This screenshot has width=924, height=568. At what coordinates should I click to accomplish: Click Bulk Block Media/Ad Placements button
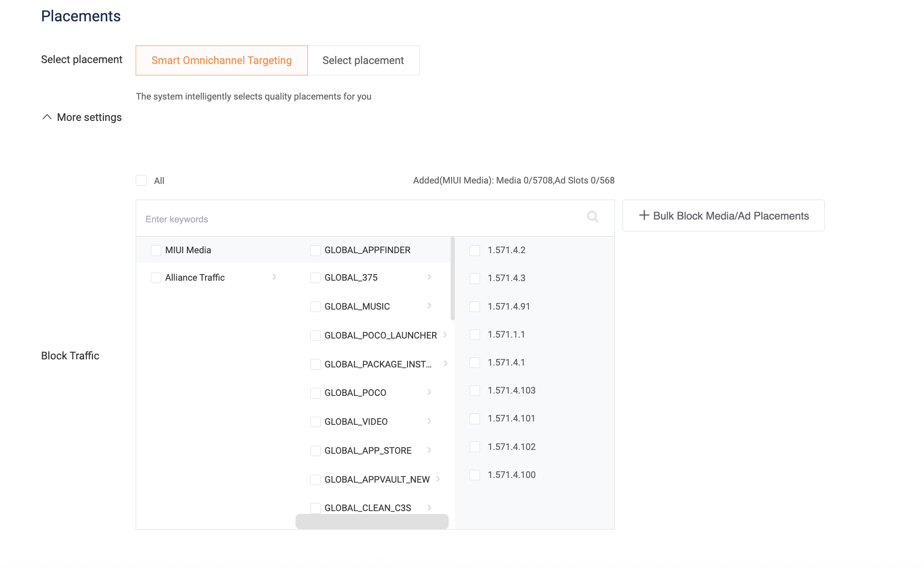click(x=723, y=216)
